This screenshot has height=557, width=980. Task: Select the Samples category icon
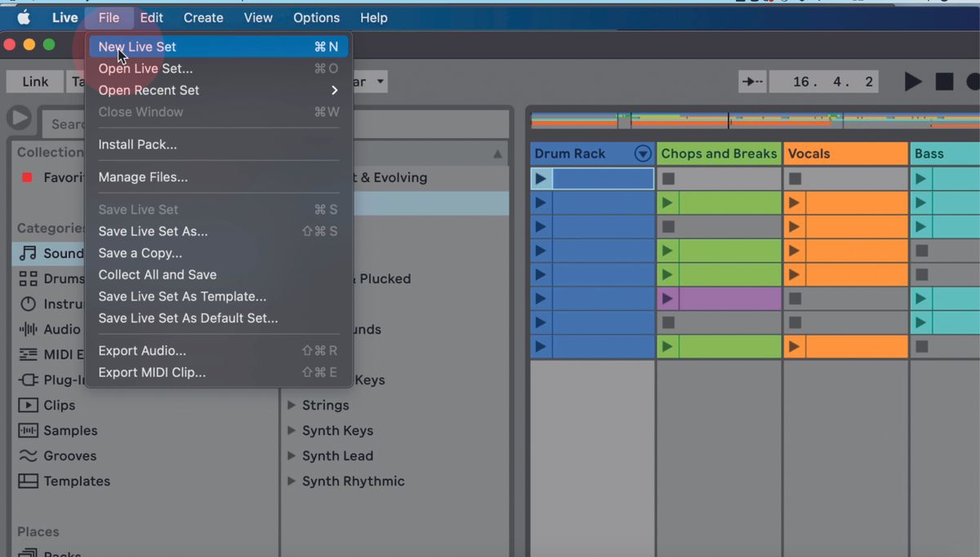pyautogui.click(x=29, y=430)
